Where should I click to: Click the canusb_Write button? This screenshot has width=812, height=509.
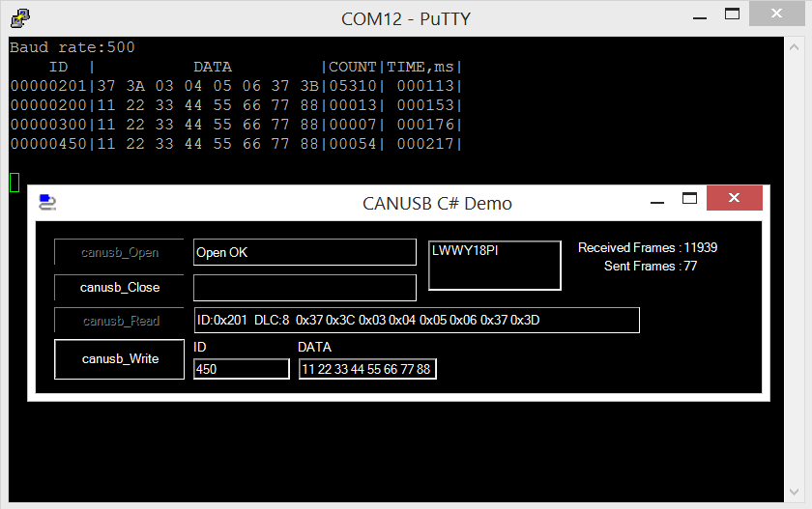119,359
